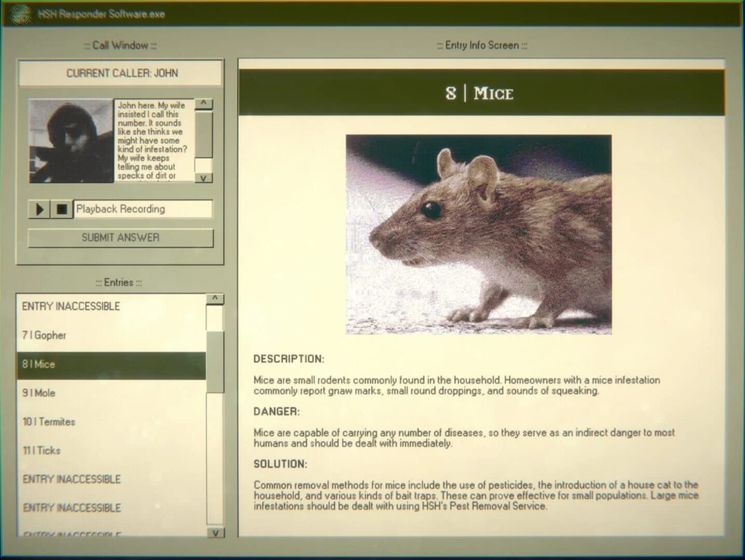Open the "10 | Termites" entry
The width and height of the screenshot is (745, 560).
click(112, 422)
